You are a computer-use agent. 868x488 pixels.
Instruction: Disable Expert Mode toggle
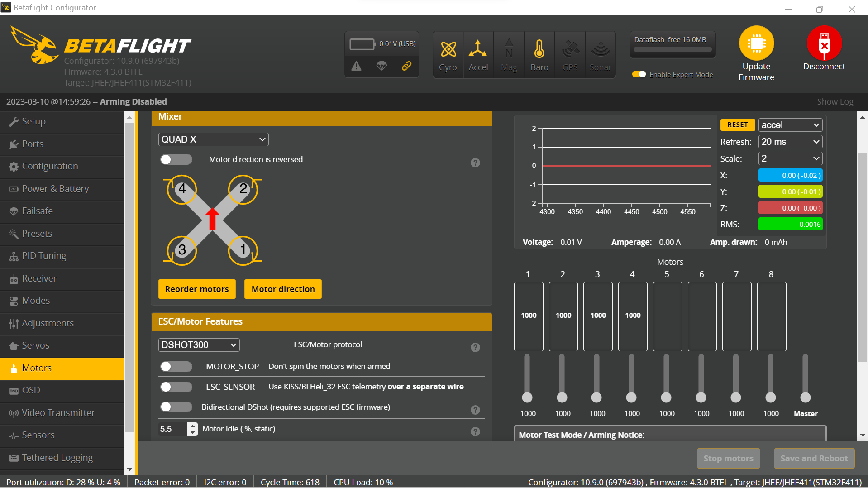pyautogui.click(x=639, y=74)
